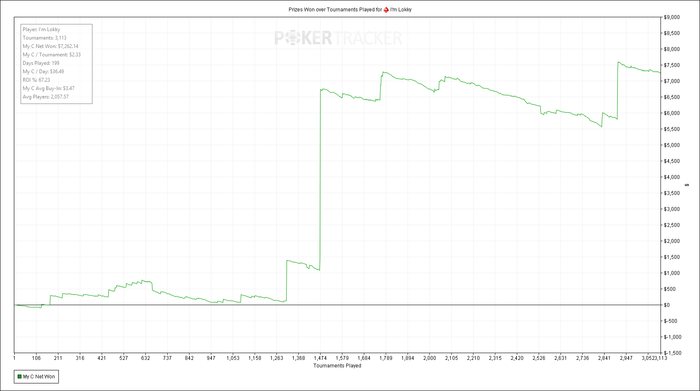The width and height of the screenshot is (700, 391).
Task: Select the $0 y-axis label
Action: (x=667, y=305)
